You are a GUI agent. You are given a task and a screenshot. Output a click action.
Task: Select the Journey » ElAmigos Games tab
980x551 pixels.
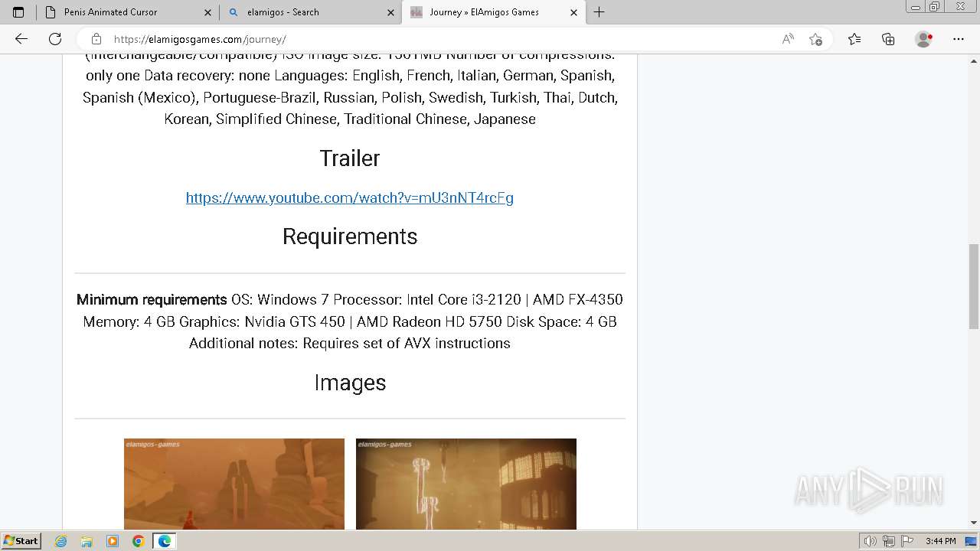point(494,12)
